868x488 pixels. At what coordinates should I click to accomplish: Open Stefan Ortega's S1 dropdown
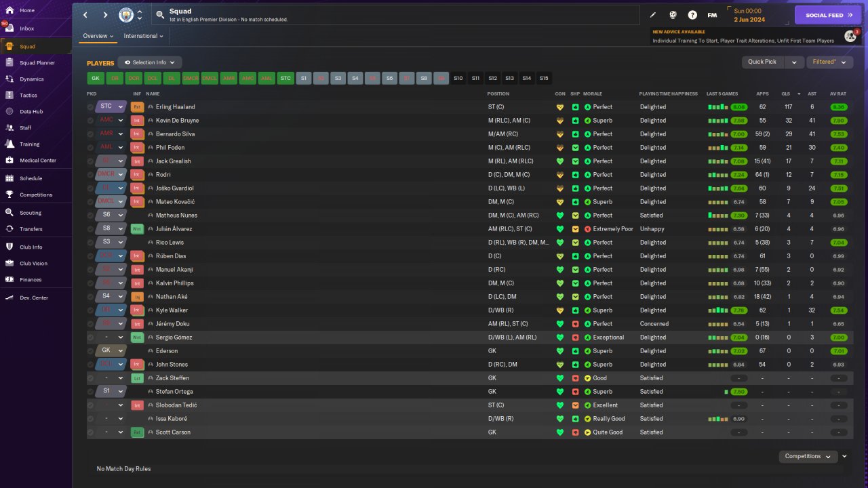111,391
